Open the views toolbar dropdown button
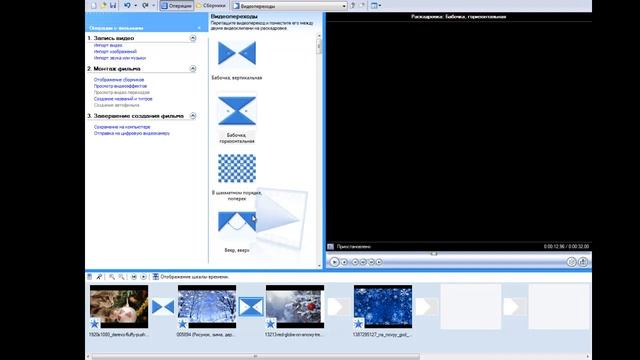Screen dimensions: 640x360 376,6
